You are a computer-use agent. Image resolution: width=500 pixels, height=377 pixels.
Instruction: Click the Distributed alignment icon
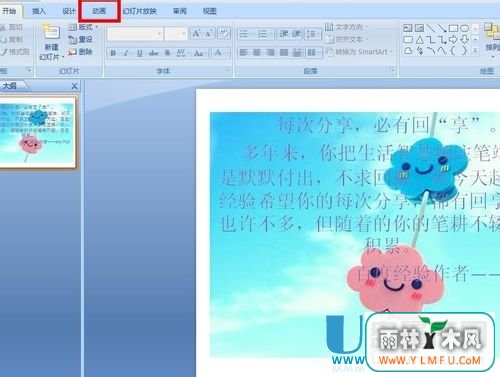click(297, 53)
